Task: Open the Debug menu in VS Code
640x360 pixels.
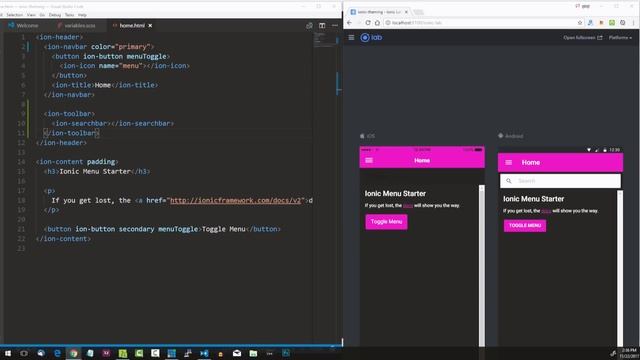Action: (x=55, y=15)
